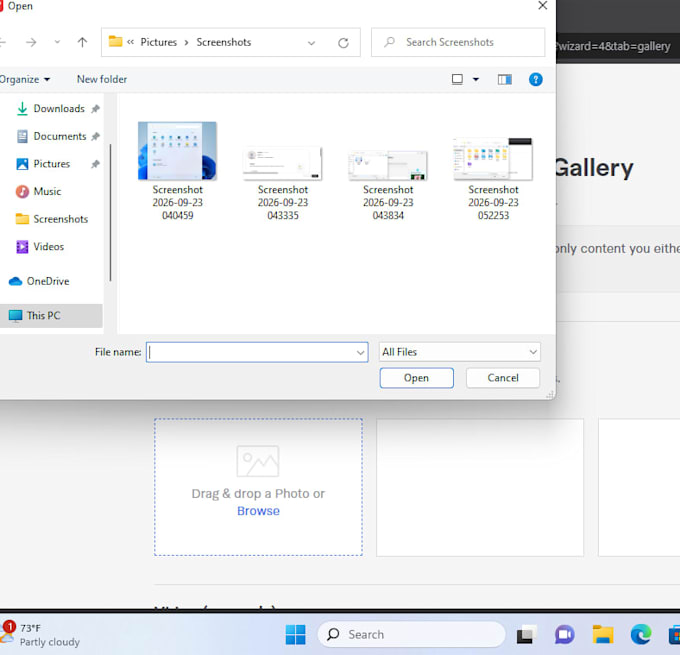Refresh the Screenshots folder view
The image size is (680, 655).
point(343,43)
